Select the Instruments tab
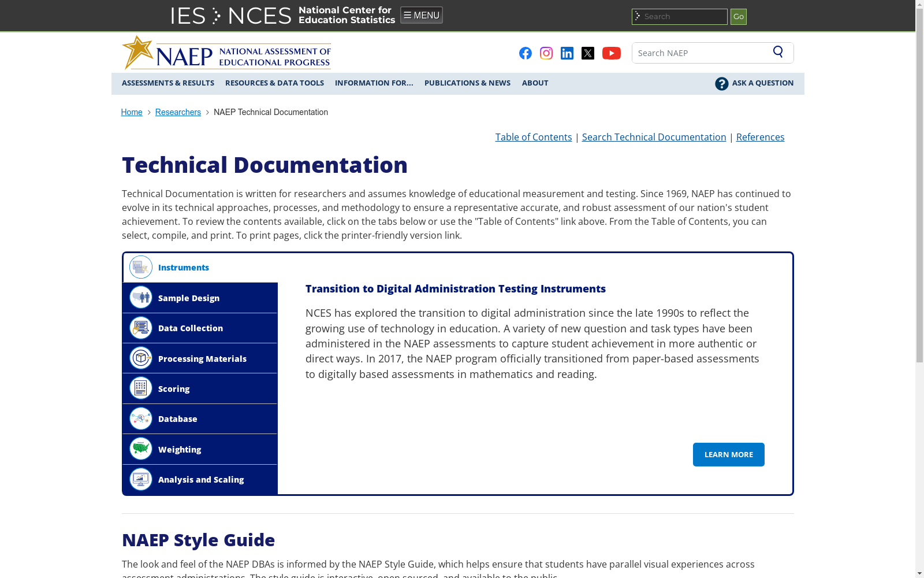Viewport: 924px width, 578px height. tap(200, 268)
